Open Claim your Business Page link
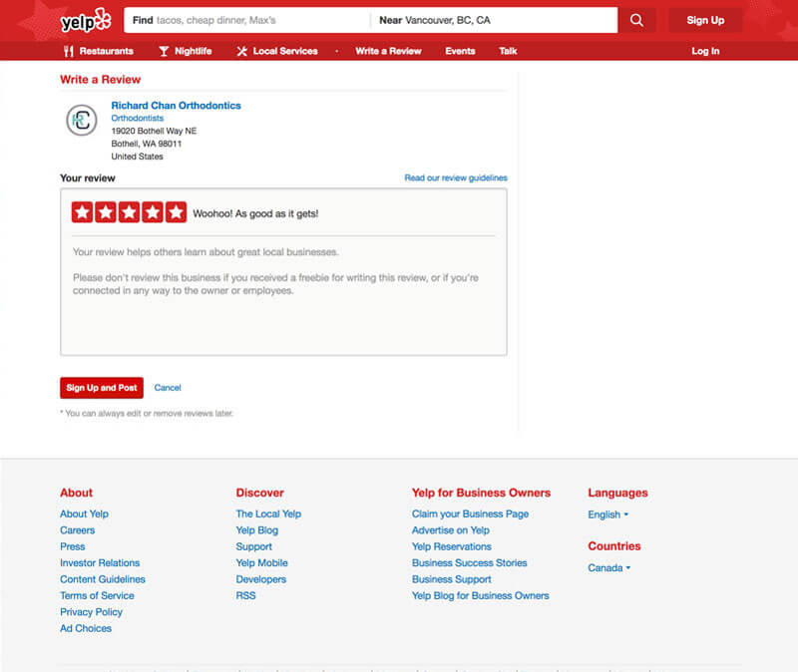The width and height of the screenshot is (798, 672). pos(470,513)
